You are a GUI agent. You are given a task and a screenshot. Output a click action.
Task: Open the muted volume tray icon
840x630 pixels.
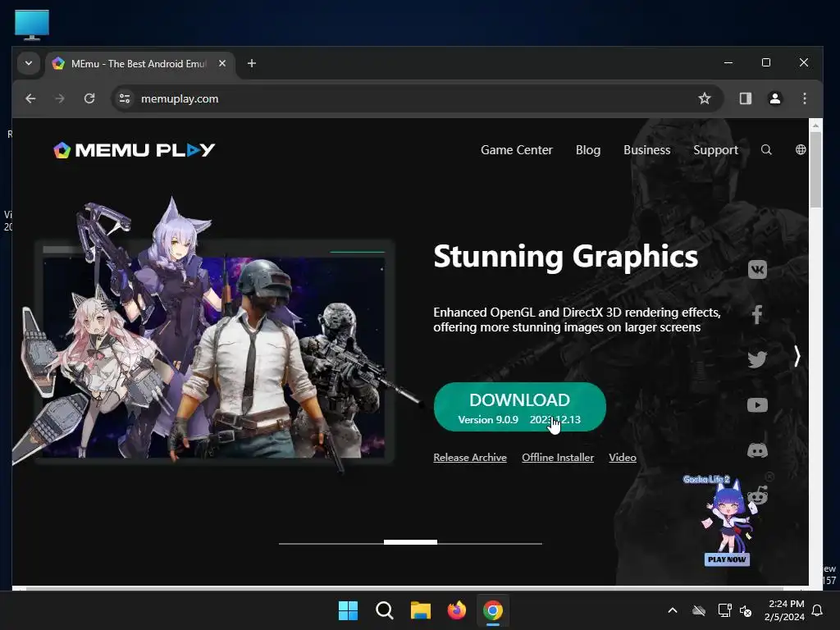745,610
